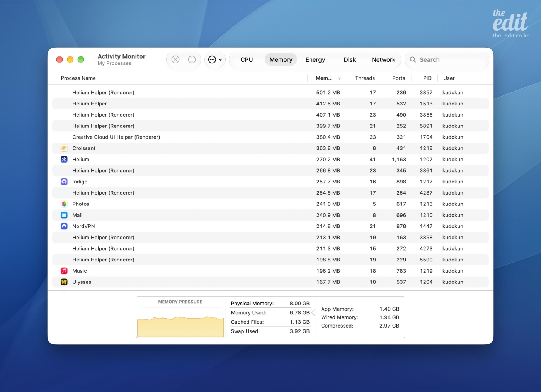The height and width of the screenshot is (392, 541).
Task: Click the stop process (X) toolbar icon
Action: click(x=175, y=59)
